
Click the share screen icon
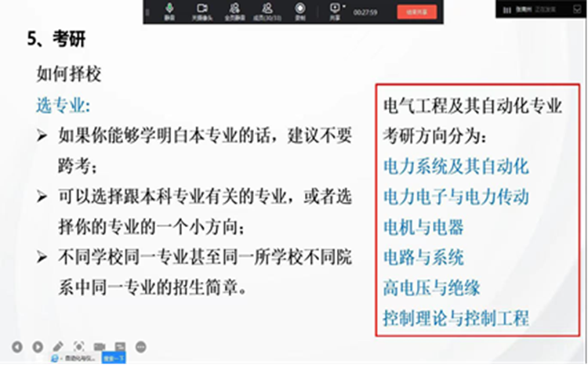(335, 9)
